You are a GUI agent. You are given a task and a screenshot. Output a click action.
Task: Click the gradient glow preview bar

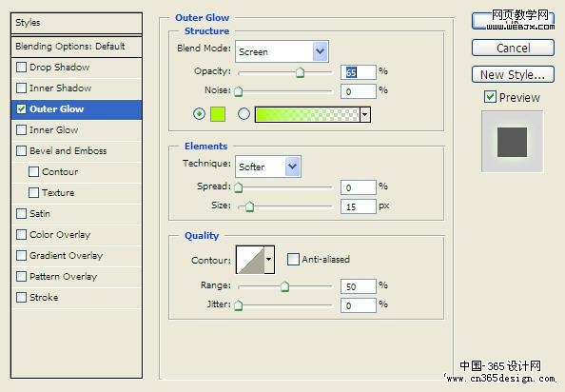307,114
